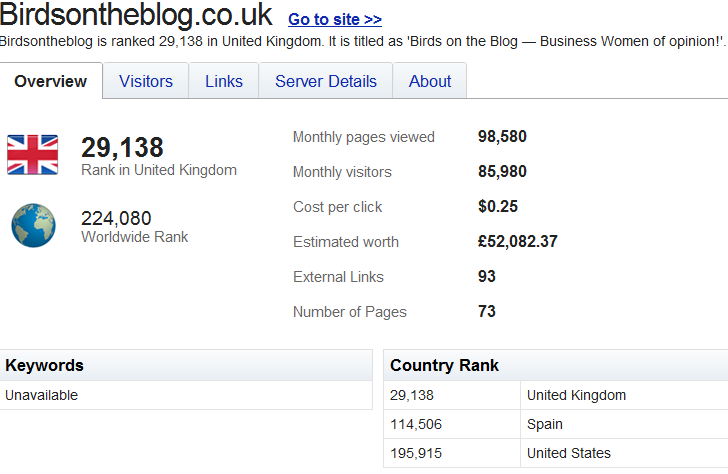The height and width of the screenshot is (474, 728).
Task: Click the site description sentence under the title
Action: point(363,41)
